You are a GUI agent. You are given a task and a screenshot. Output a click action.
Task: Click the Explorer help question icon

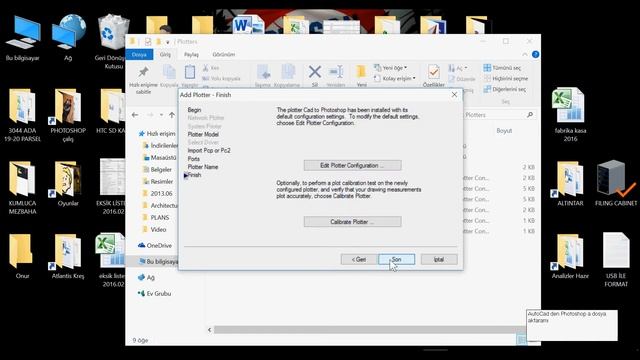pos(535,54)
